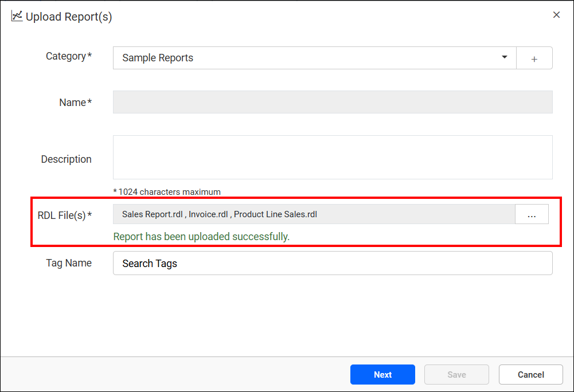Click the Upload Report(s) chart icon in header
This screenshot has width=574, height=392.
click(17, 15)
